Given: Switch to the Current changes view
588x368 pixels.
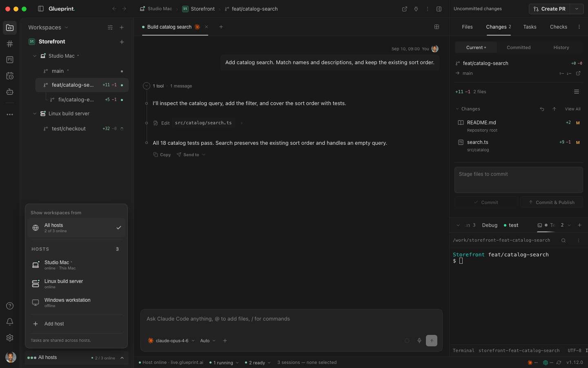Looking at the screenshot, I should click(x=476, y=47).
